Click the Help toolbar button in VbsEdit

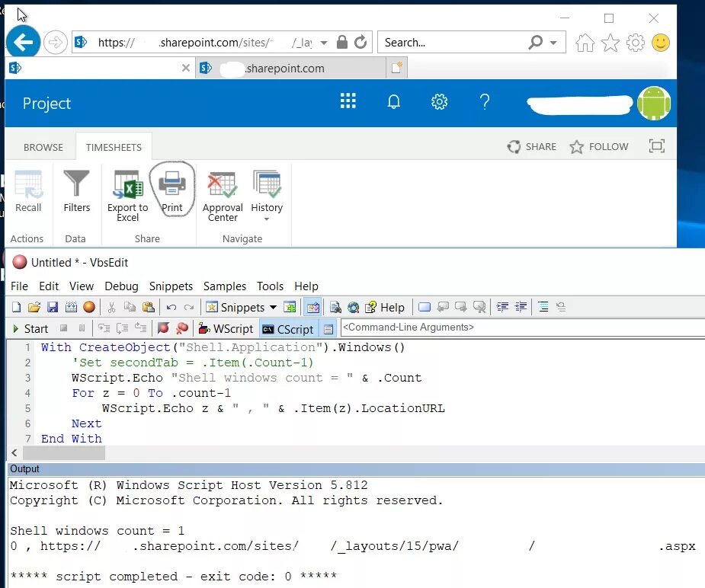coord(385,307)
